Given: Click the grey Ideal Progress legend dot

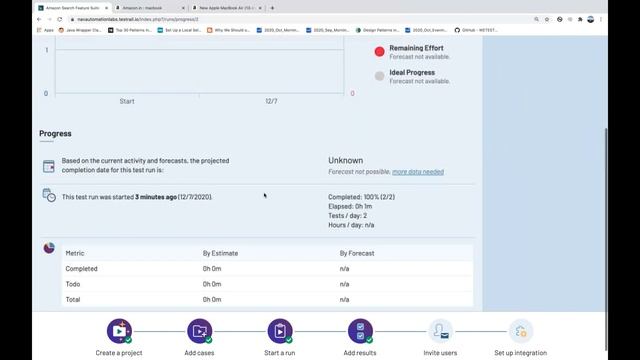Looking at the screenshot, I should [x=380, y=76].
